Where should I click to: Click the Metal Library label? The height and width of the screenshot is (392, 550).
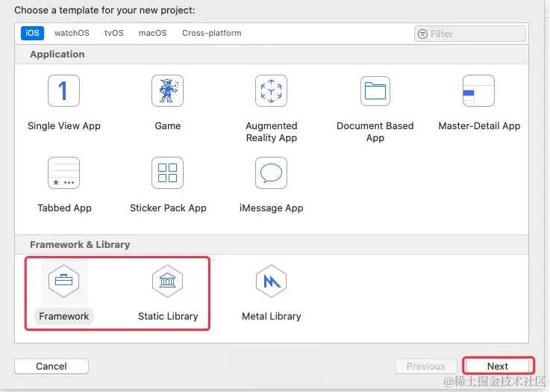272,316
